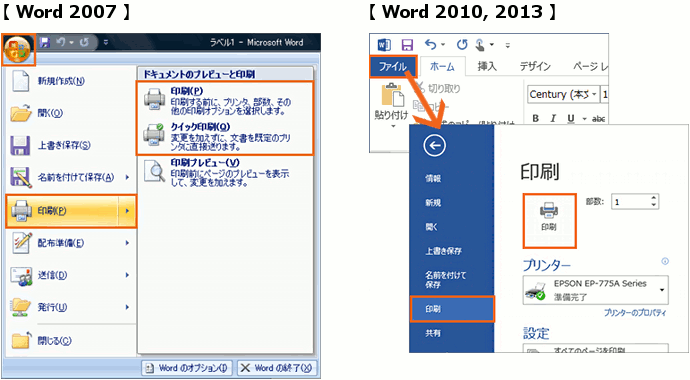
Task: Toggle the touch/mouse mode icon
Action: [x=480, y=44]
